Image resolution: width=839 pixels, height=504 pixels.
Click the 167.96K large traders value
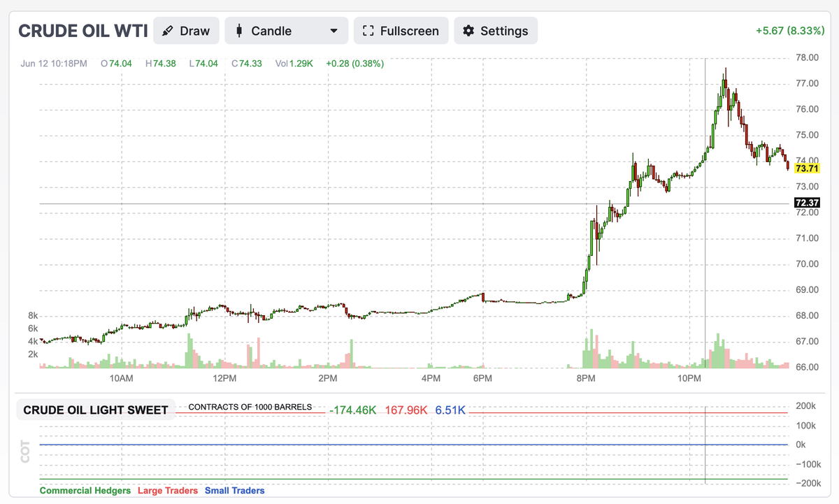pos(406,410)
